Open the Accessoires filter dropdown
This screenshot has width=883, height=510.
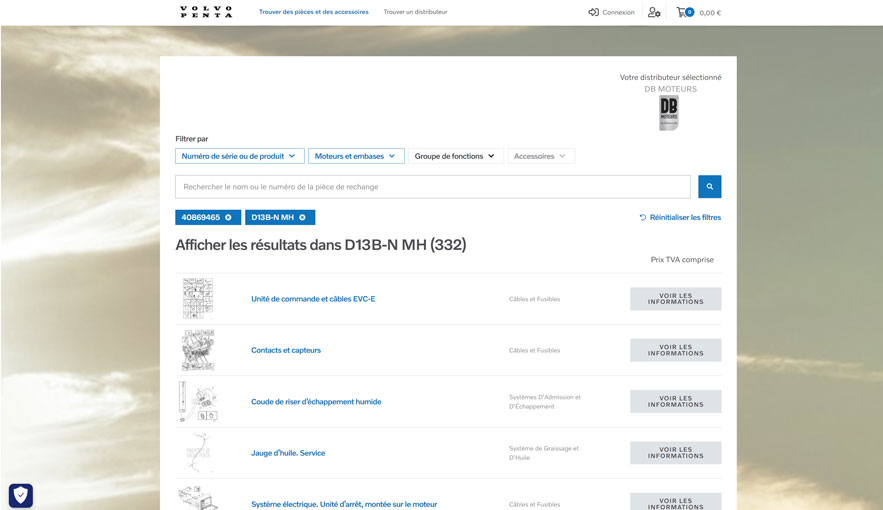(541, 156)
